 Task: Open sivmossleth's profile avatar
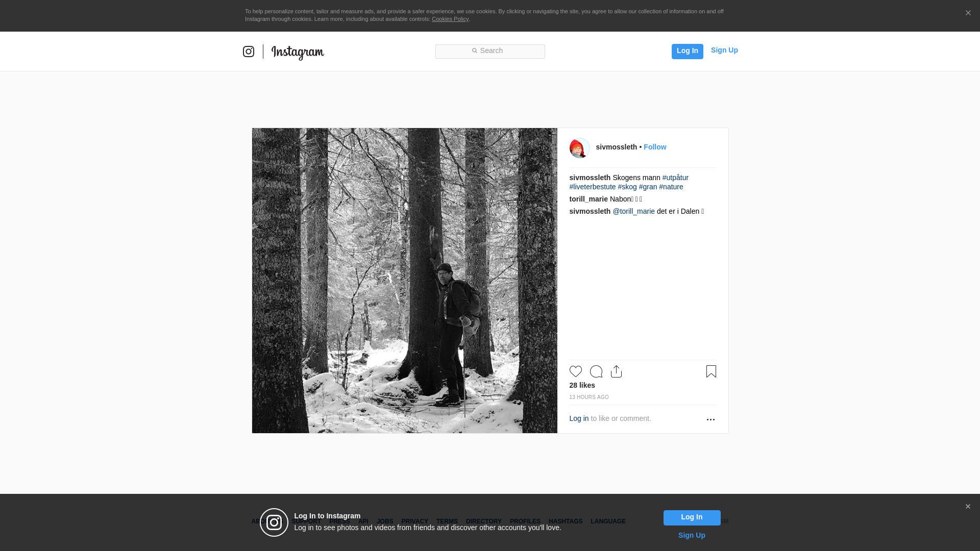pos(579,148)
